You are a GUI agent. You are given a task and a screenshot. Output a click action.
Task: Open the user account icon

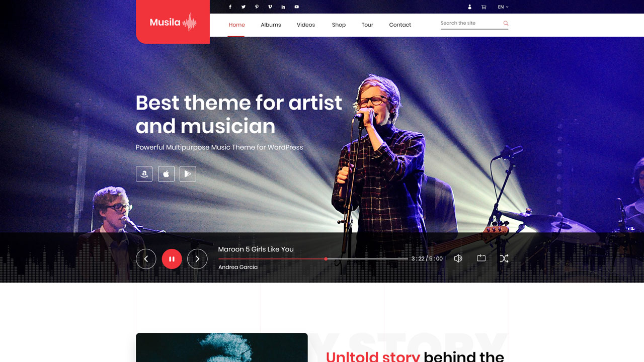coord(470,7)
